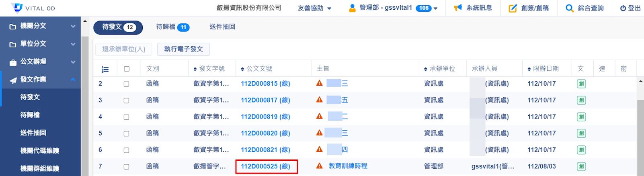The height and width of the screenshot is (176, 644).
Task: Click green 創 badge in row 112D000817
Action: coord(581,100)
